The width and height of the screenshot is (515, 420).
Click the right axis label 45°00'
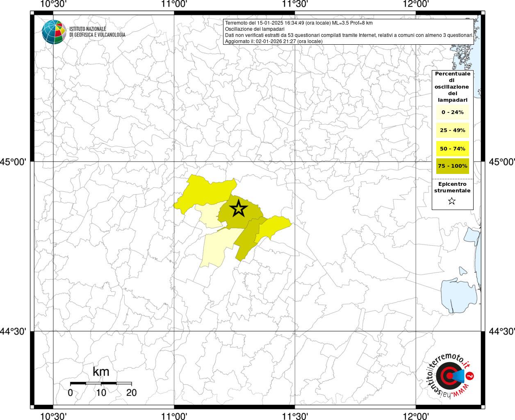[x=502, y=162]
